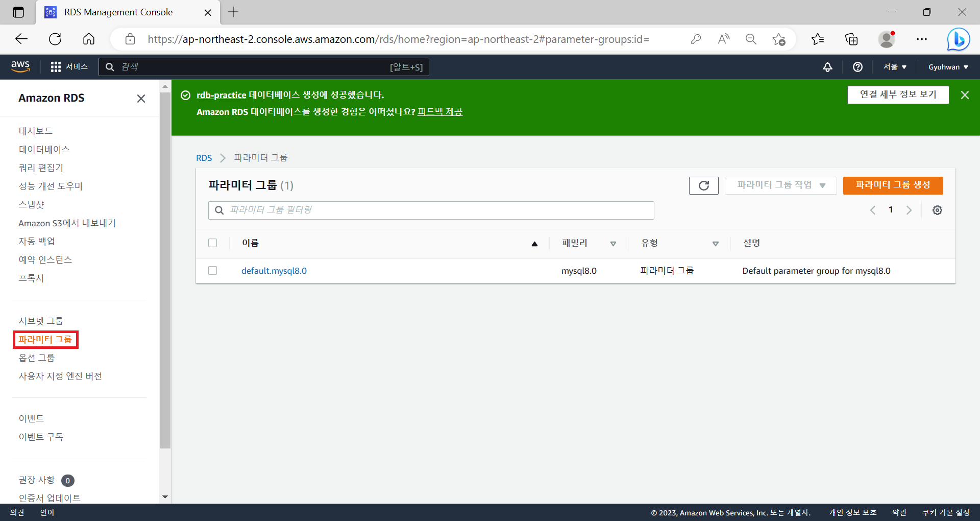Click the notification bell icon
Viewport: 980px width, 521px height.
tap(827, 67)
